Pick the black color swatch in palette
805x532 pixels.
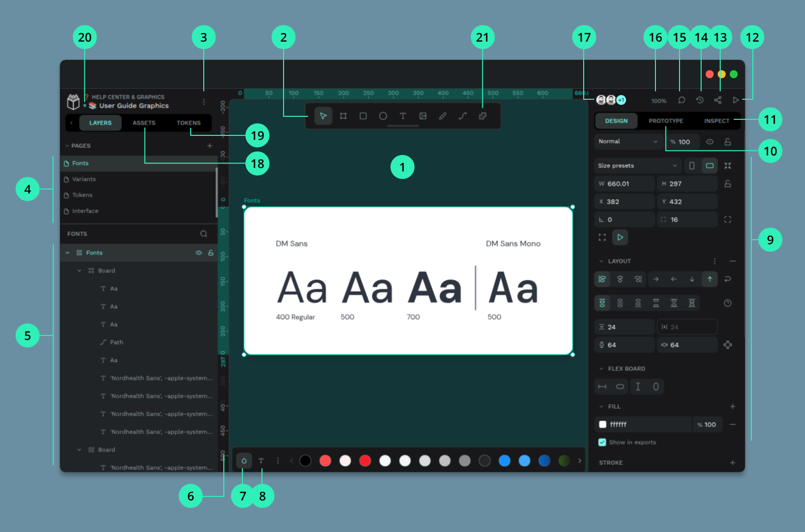pos(305,461)
